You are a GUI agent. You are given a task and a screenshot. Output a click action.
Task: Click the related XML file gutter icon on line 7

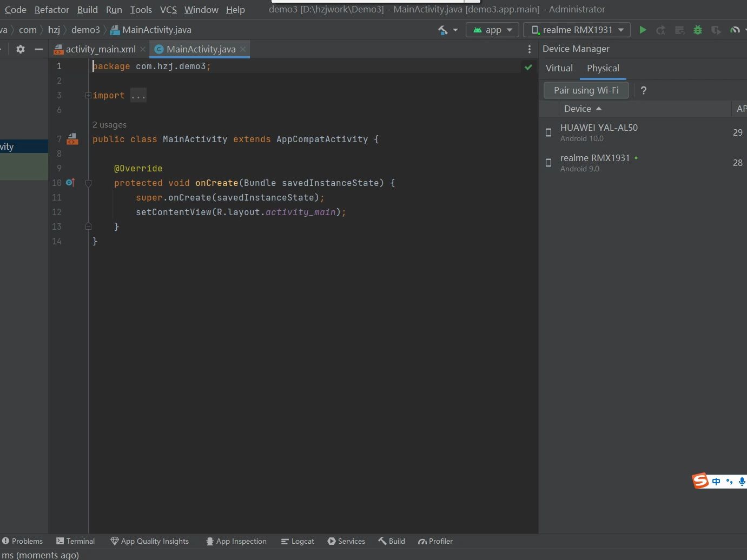click(72, 139)
